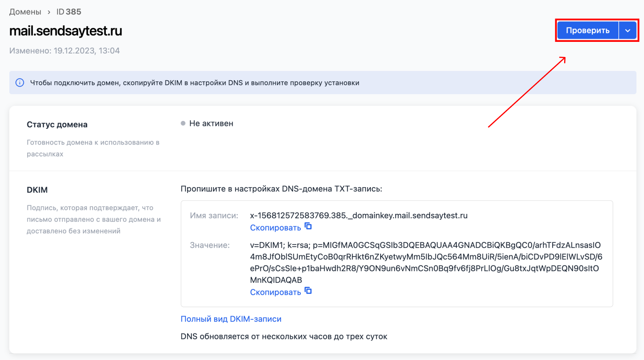This screenshot has width=644, height=360.
Task: Select the record name x-156812572583769 text
Action: coord(358,215)
